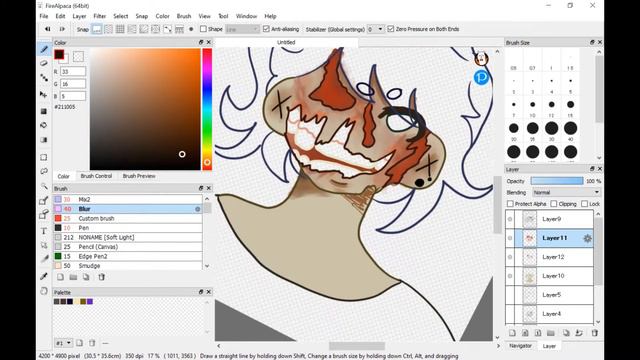The image size is (640, 360).
Task: Enable the curve snap icon
Action: click(167, 29)
